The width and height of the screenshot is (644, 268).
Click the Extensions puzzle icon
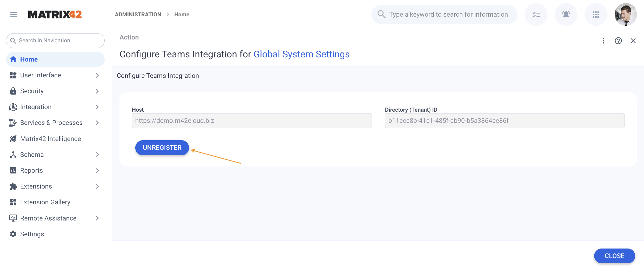coord(13,186)
